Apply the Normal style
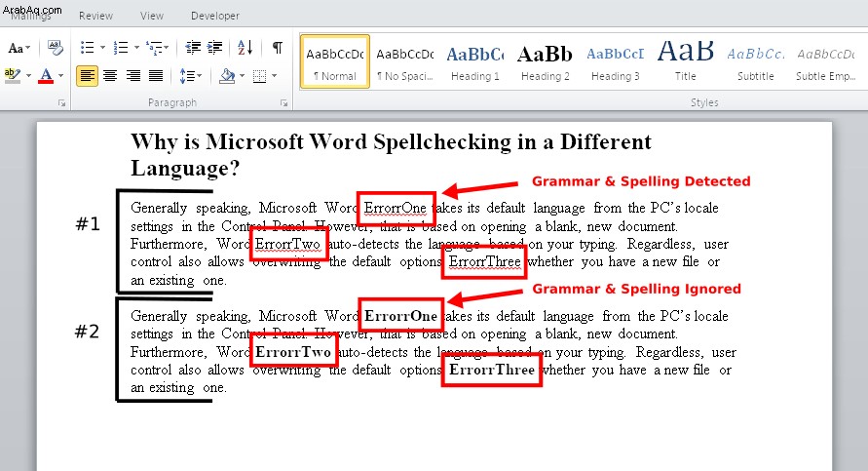Screen dimensions: 868x471 (x=335, y=62)
